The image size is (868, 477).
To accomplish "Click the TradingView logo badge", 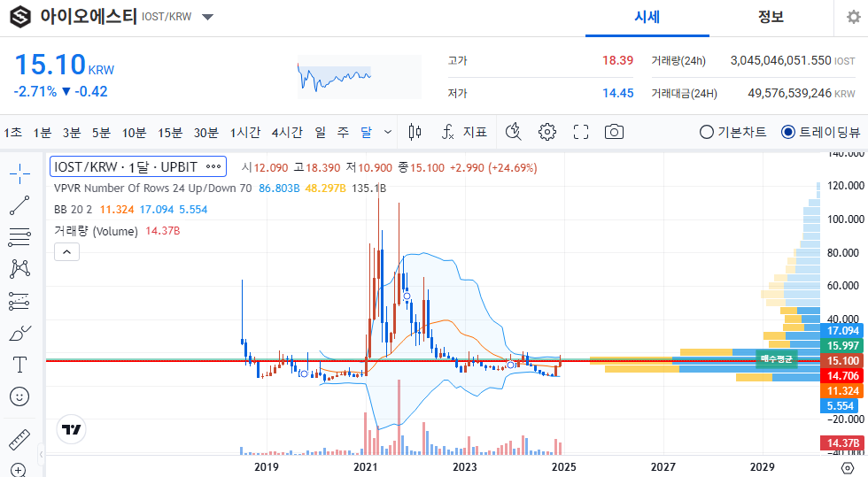I will point(72,429).
